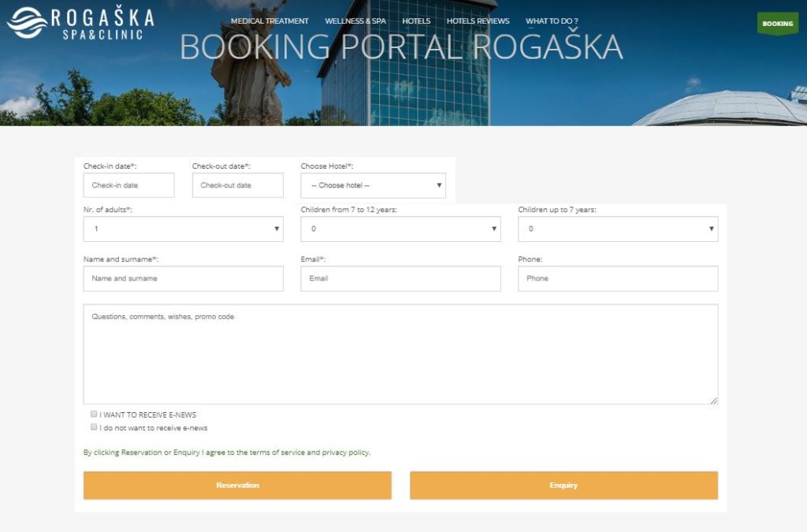Open the Nr. of adults dropdown
The width and height of the screenshot is (807, 532).
coord(183,229)
